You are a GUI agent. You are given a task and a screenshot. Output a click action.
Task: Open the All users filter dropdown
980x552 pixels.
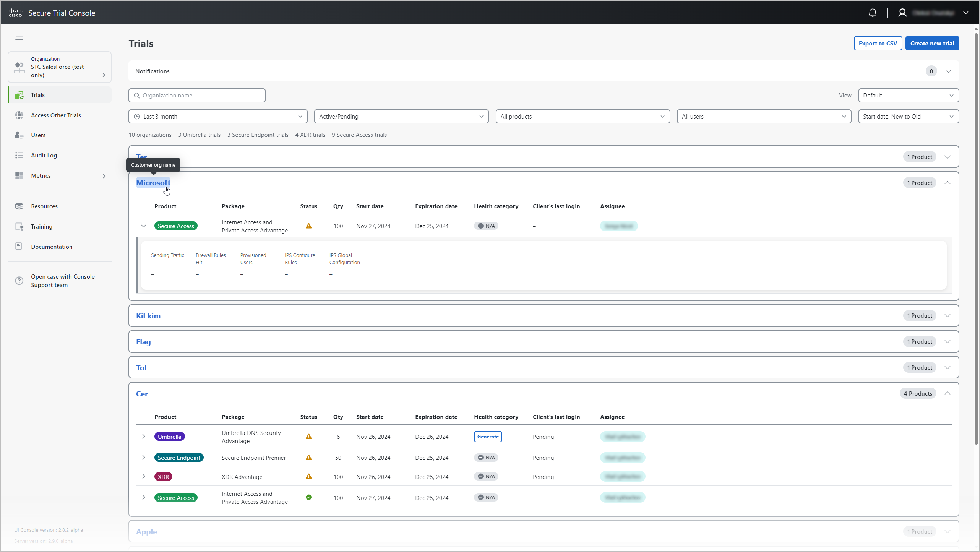pos(764,116)
